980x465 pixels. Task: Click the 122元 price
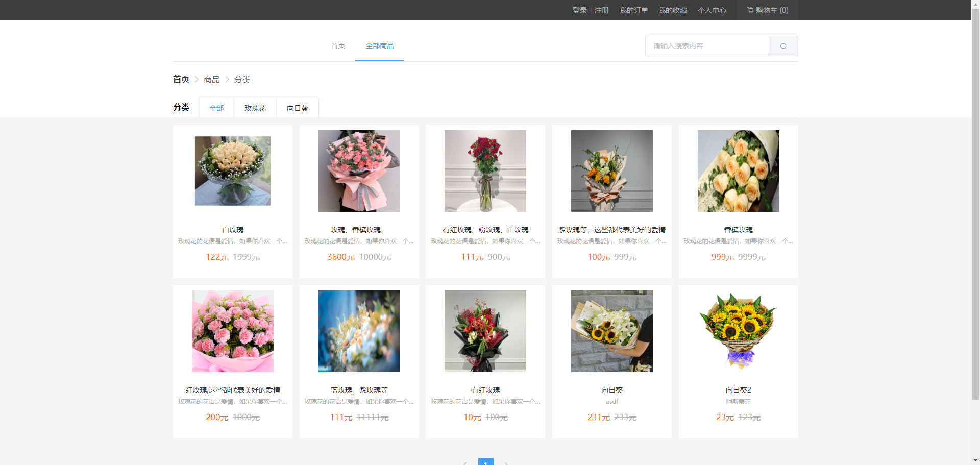click(x=217, y=257)
